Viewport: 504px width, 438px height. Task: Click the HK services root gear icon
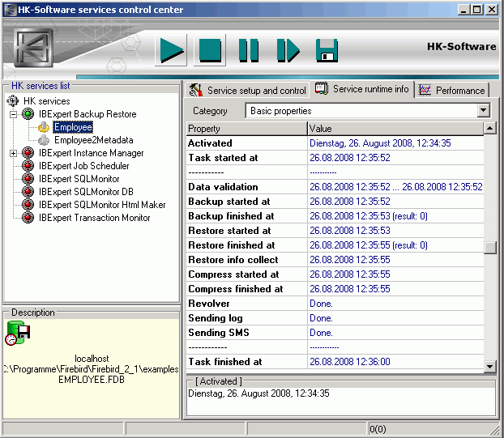pyautogui.click(x=12, y=101)
